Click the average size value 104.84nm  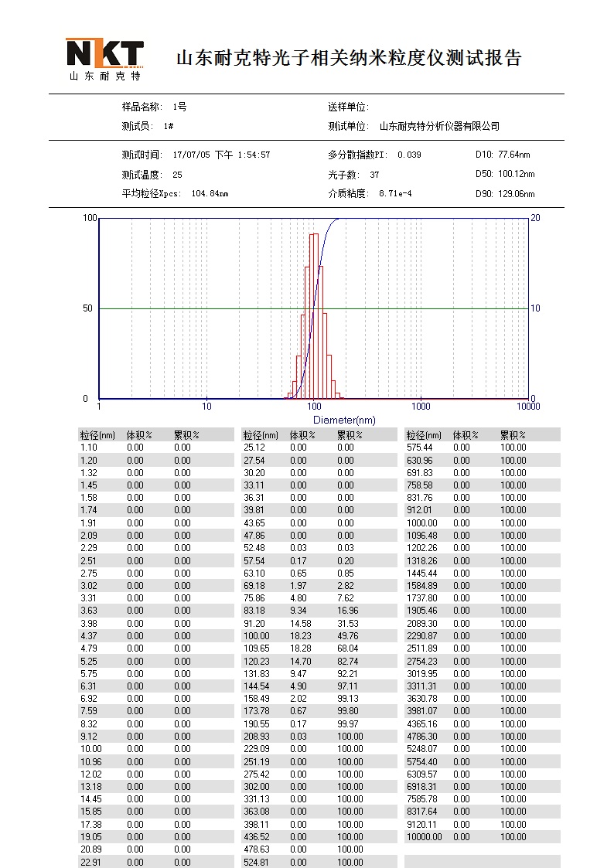click(x=209, y=193)
